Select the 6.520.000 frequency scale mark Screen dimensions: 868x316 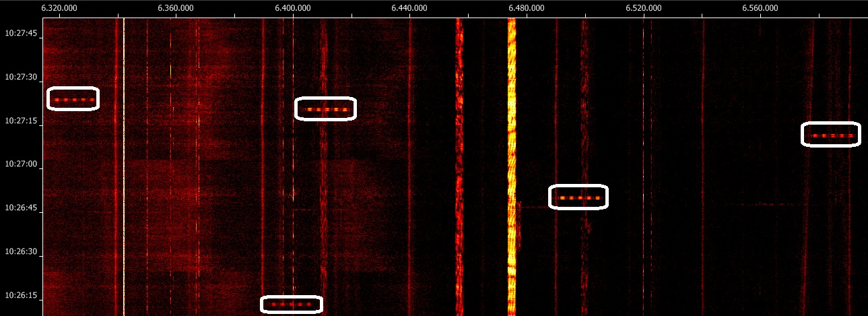(x=643, y=8)
